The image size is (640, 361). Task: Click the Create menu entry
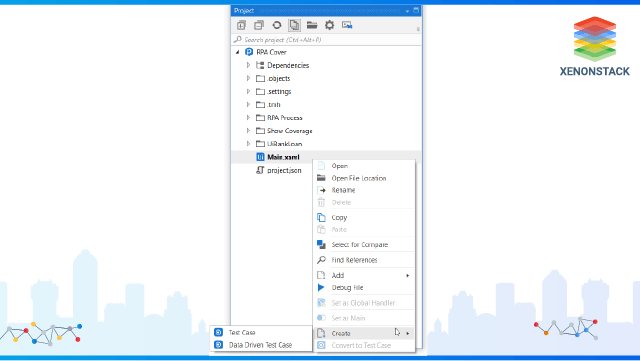364,334
